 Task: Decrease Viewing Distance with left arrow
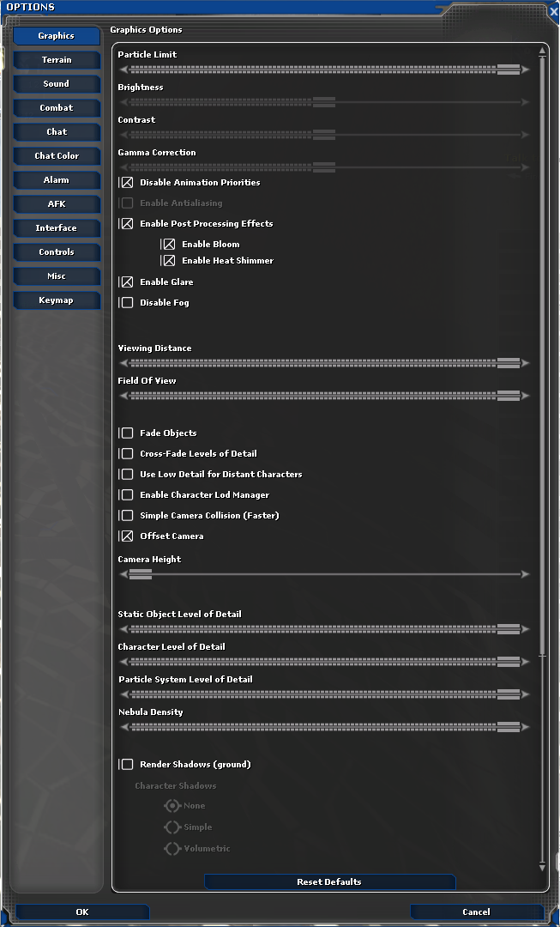[x=123, y=364]
